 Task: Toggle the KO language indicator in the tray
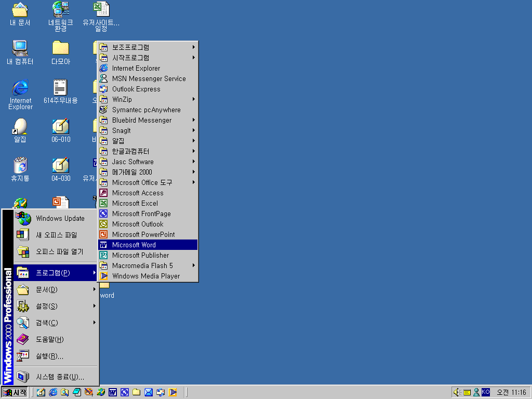coord(486,392)
